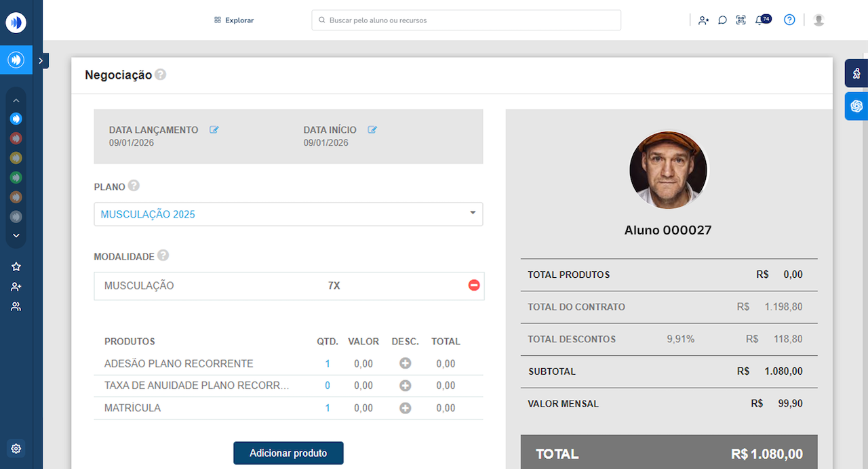Image resolution: width=868 pixels, height=469 pixels.
Task: Edit the Data Lançamento date
Action: pyautogui.click(x=214, y=129)
